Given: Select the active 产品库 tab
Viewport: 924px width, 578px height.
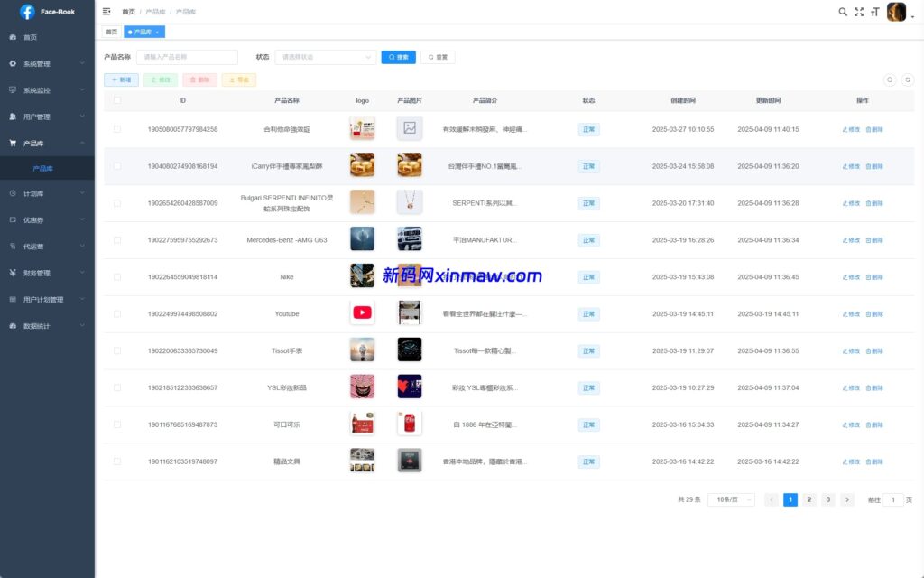Looking at the screenshot, I should pos(143,31).
